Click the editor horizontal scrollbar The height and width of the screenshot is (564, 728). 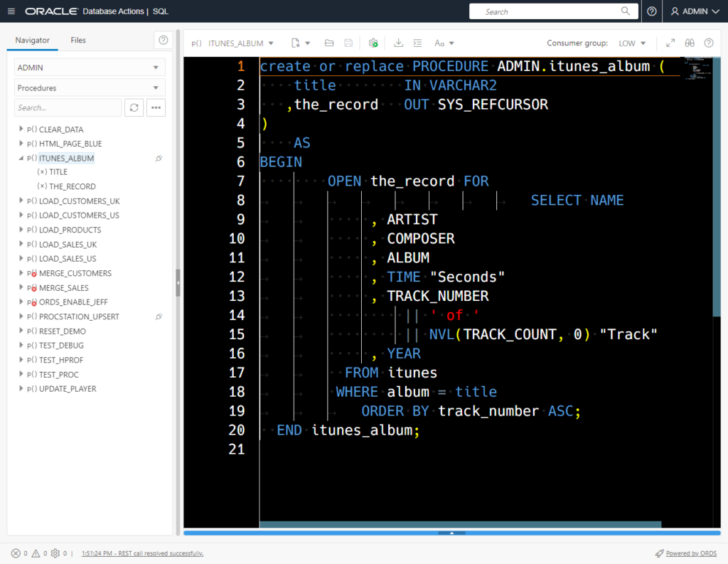[460, 524]
